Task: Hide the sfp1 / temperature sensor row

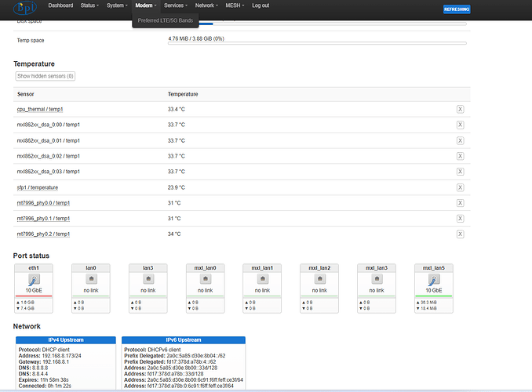Action: [x=460, y=187]
